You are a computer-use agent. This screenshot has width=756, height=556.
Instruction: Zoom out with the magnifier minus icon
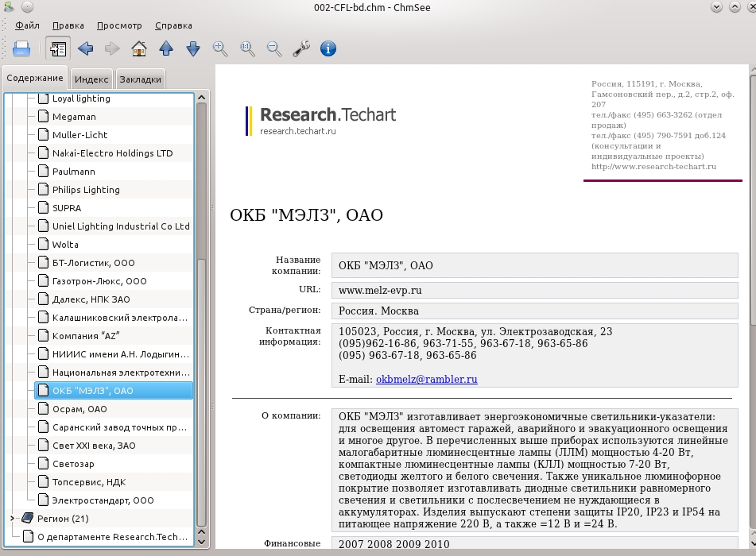click(274, 48)
